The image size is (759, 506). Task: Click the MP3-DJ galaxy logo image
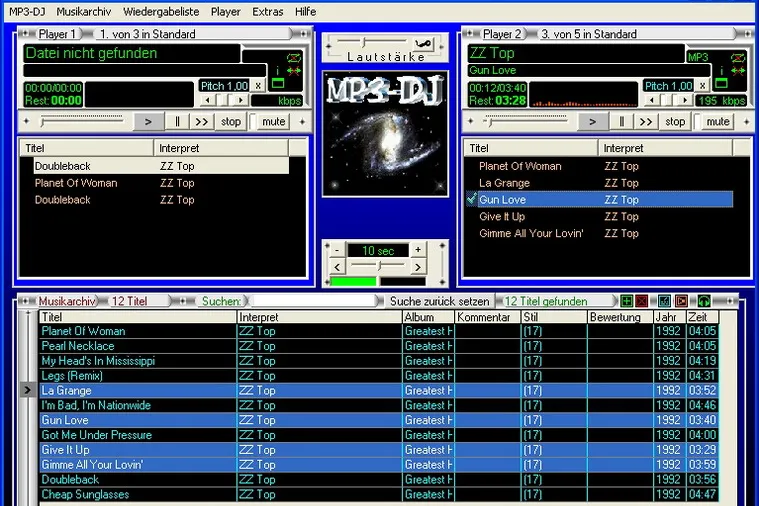click(x=385, y=134)
